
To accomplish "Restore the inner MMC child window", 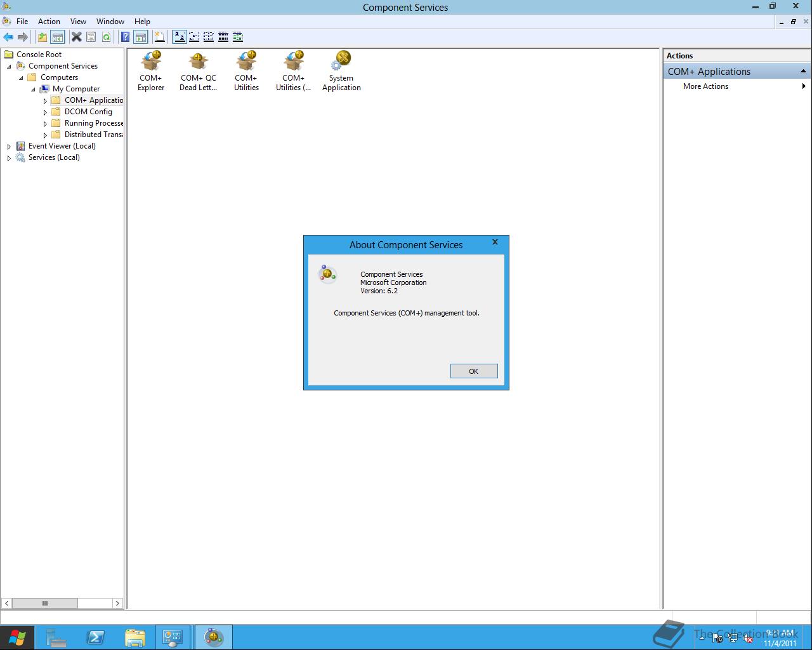I will click(x=794, y=22).
